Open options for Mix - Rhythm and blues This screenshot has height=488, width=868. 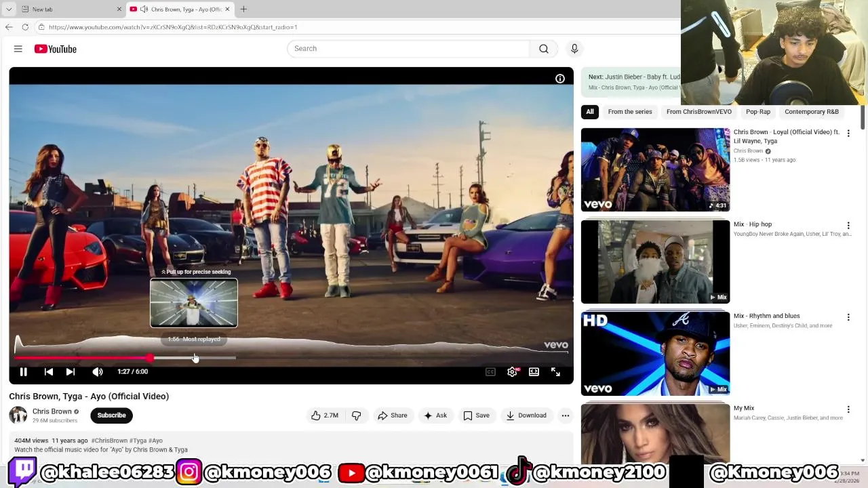point(848,317)
